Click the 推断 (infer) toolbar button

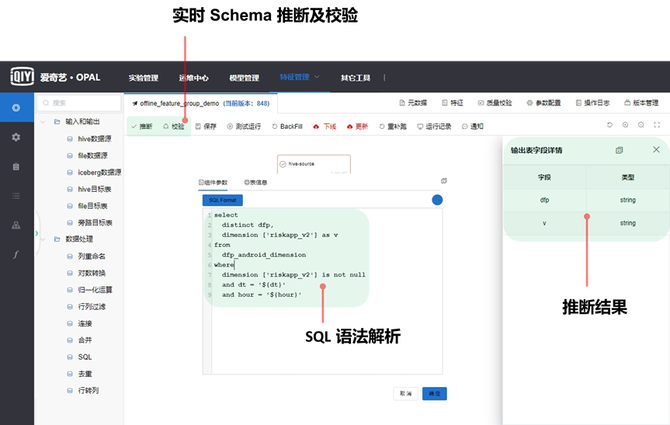tap(142, 127)
